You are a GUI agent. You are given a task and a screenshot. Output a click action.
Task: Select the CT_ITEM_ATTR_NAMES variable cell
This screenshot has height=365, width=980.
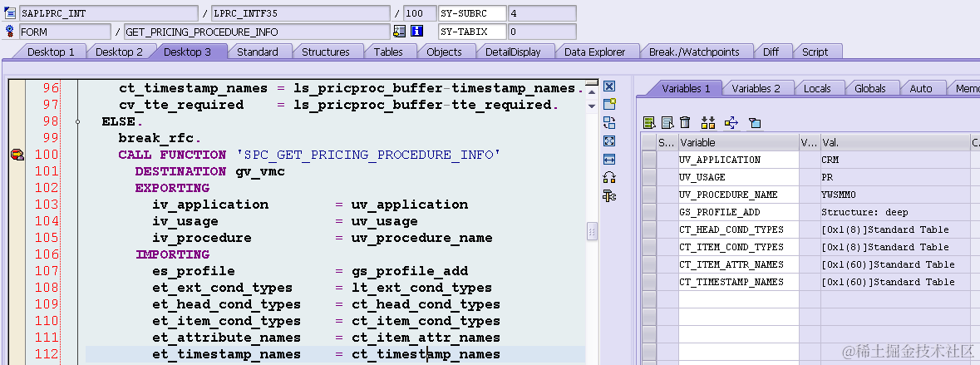739,264
